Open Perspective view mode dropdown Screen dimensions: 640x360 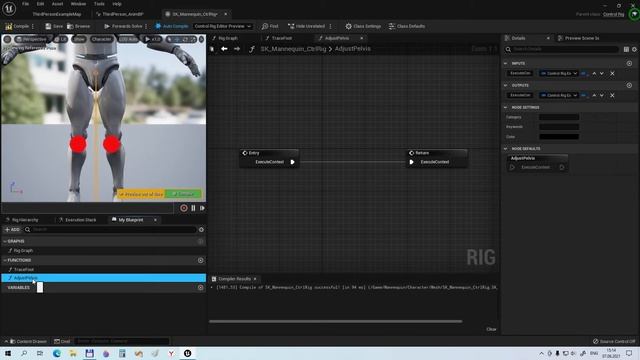[31, 39]
